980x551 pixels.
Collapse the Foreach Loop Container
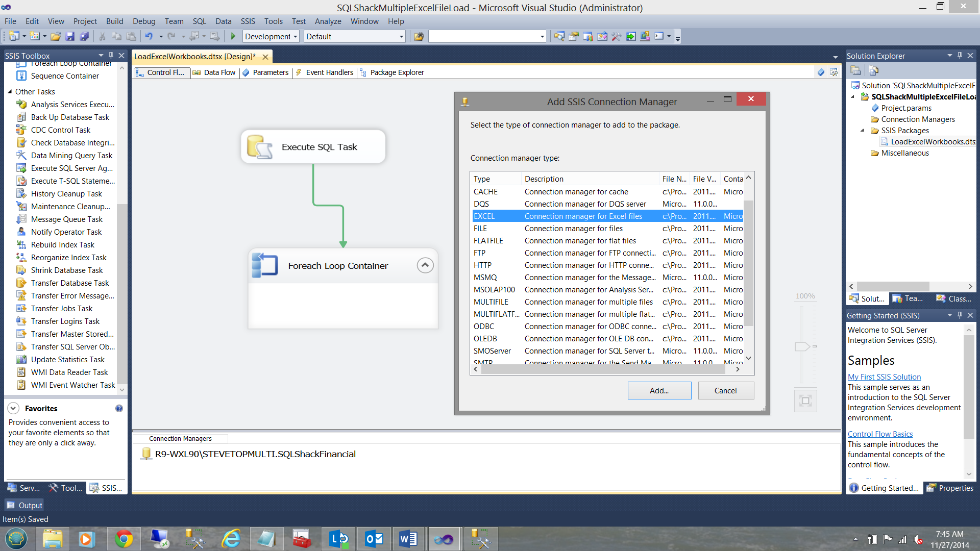coord(425,265)
